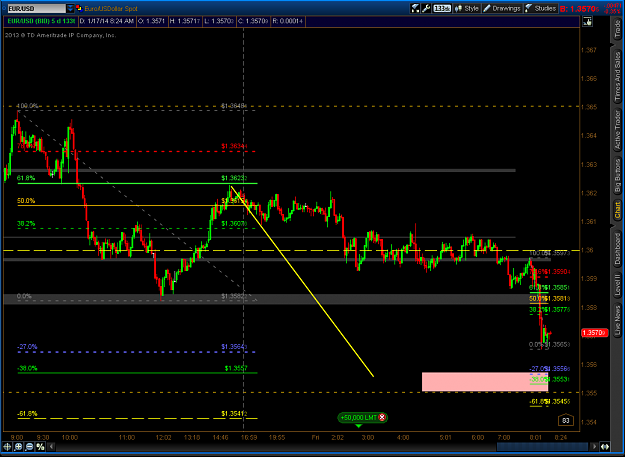Open the Drawings menu
Image resolution: width=625 pixels, height=457 pixels.
click(x=501, y=8)
